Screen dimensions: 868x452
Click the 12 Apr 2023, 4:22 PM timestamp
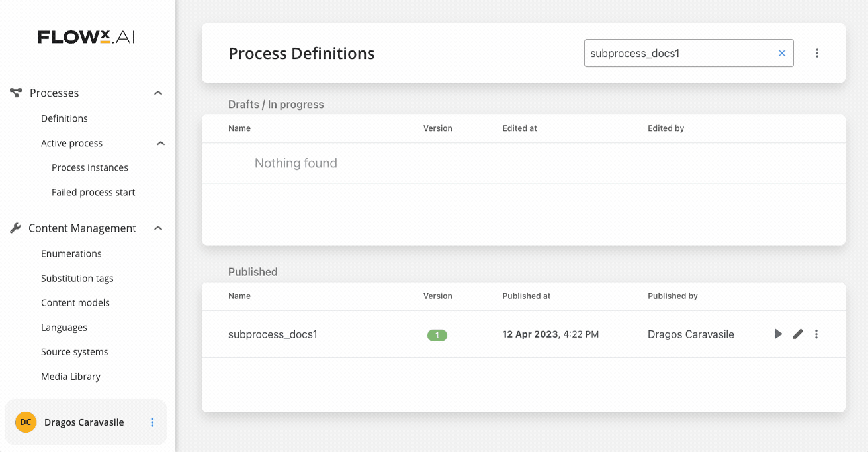pos(551,334)
